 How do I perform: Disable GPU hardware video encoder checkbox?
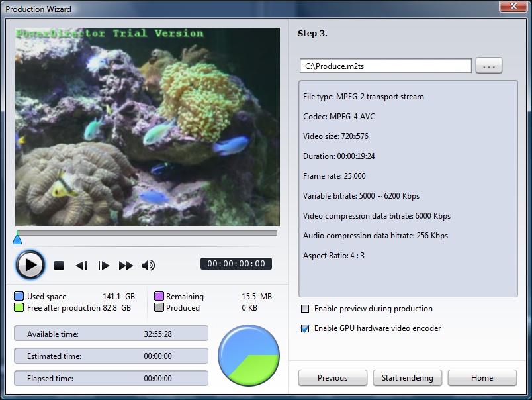(305, 328)
